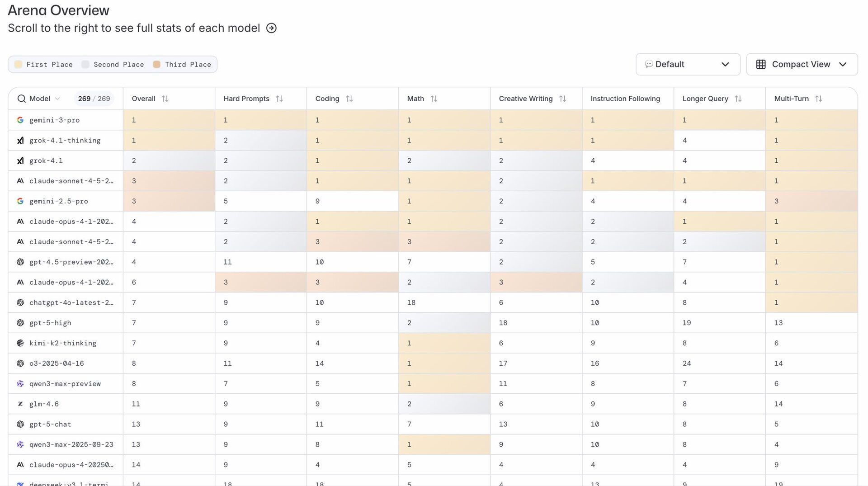
Task: Sort the Multi-Turn column
Action: coord(819,99)
